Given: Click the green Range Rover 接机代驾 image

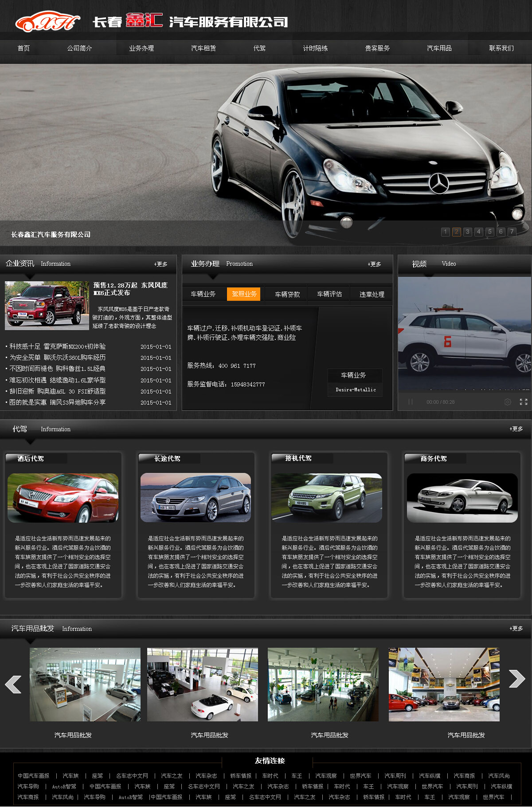Looking at the screenshot, I should coord(327,498).
